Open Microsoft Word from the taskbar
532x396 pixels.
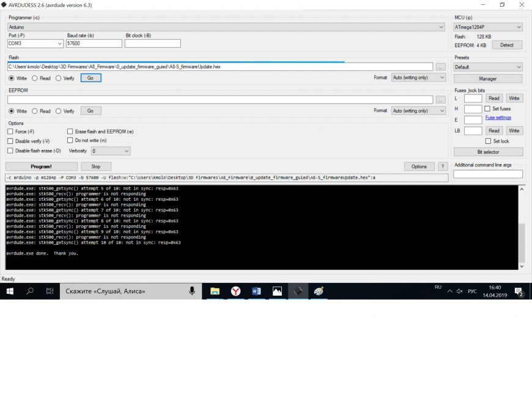[x=256, y=291]
